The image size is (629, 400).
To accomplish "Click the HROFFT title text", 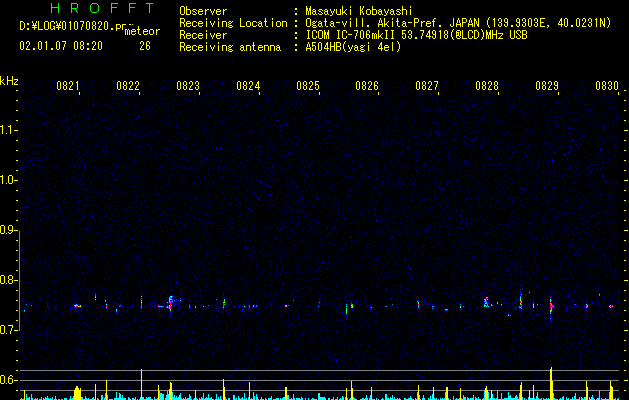I will pos(103,8).
